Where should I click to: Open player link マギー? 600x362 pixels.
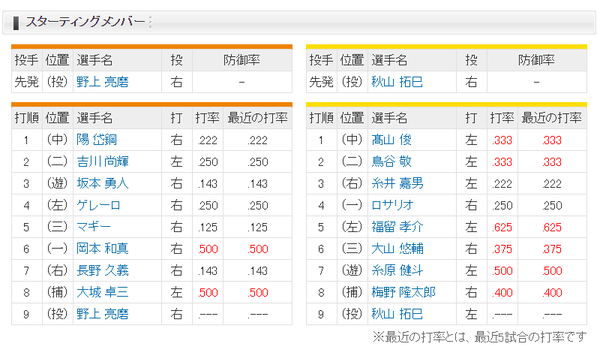tap(93, 227)
